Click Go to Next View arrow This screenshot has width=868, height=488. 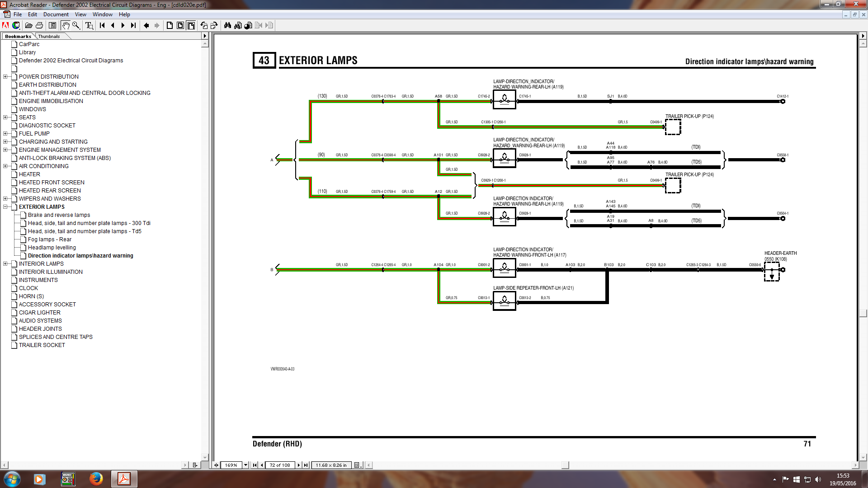(157, 25)
